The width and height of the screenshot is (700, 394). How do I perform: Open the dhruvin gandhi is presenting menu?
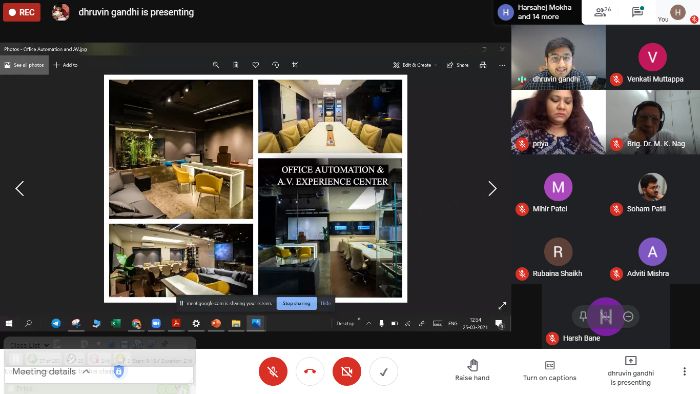click(x=630, y=371)
